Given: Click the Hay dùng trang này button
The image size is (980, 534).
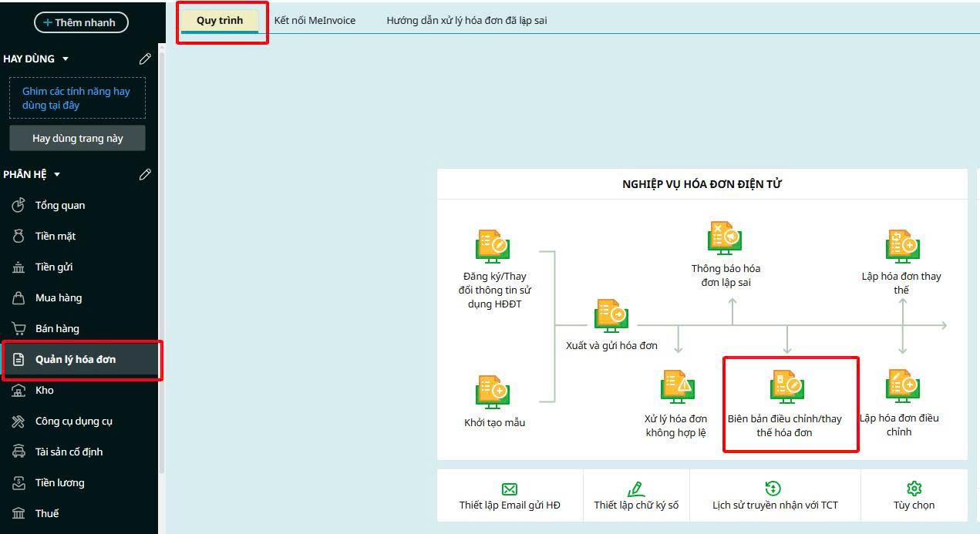Looking at the screenshot, I should pos(77,139).
